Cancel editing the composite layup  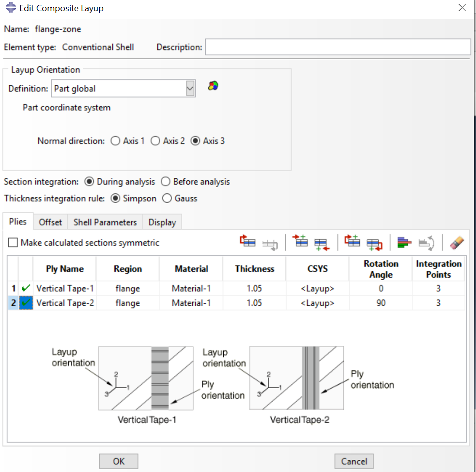coord(354,461)
